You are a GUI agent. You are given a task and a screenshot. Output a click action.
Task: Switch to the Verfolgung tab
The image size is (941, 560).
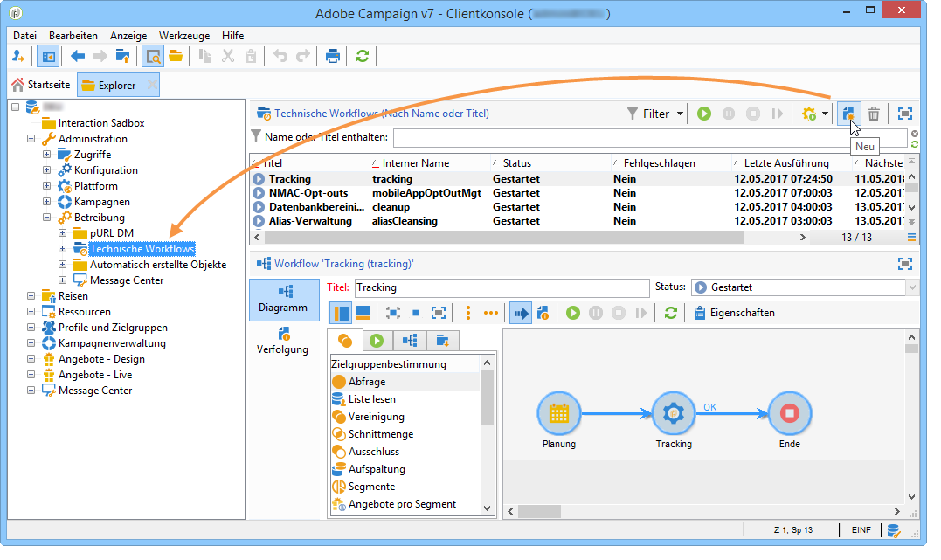(x=283, y=341)
